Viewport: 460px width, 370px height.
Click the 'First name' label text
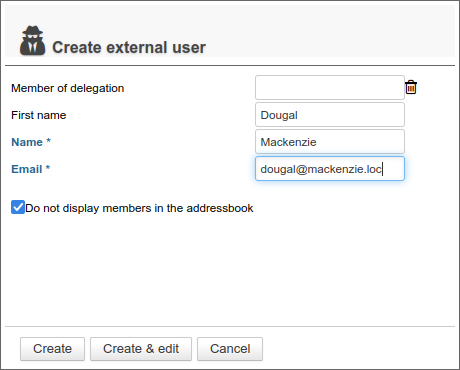click(39, 115)
